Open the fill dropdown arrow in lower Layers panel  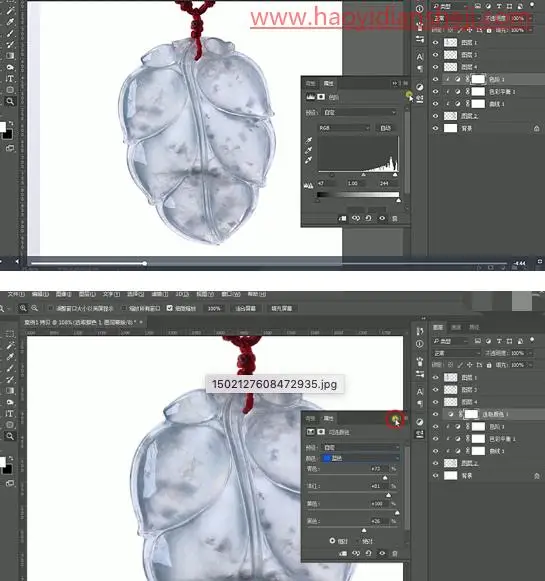pos(530,365)
